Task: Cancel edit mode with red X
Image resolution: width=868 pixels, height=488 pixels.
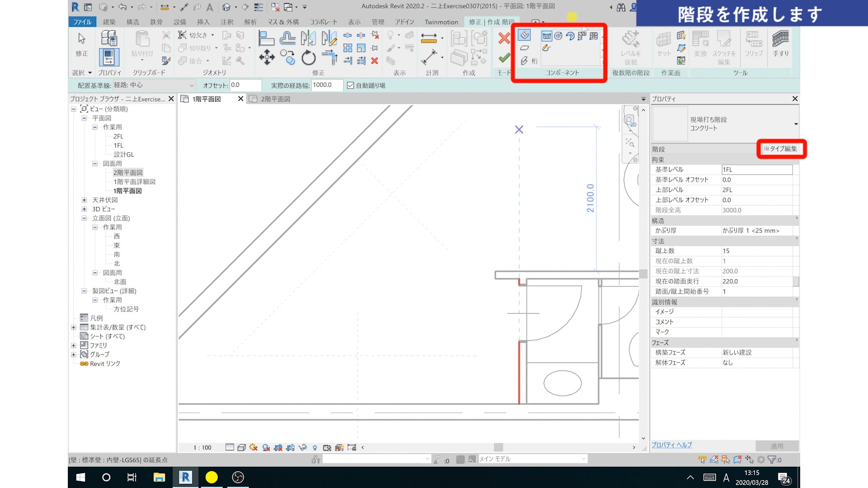Action: pos(504,38)
